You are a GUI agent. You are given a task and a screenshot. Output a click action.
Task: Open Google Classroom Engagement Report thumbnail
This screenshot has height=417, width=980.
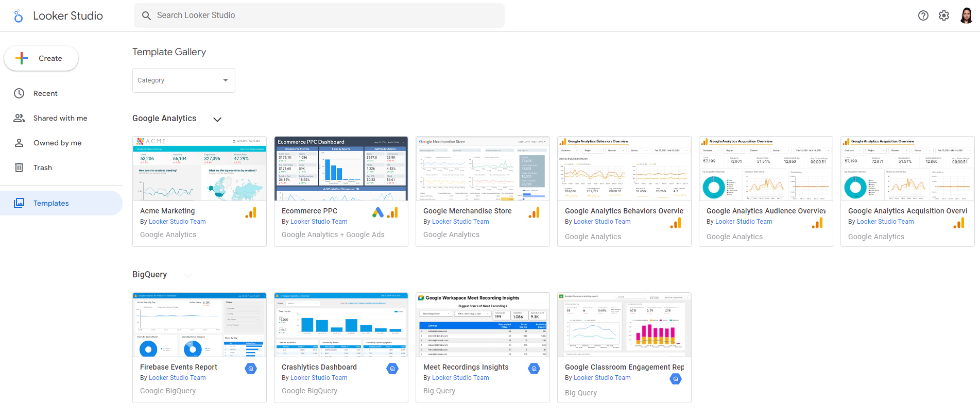tap(624, 325)
